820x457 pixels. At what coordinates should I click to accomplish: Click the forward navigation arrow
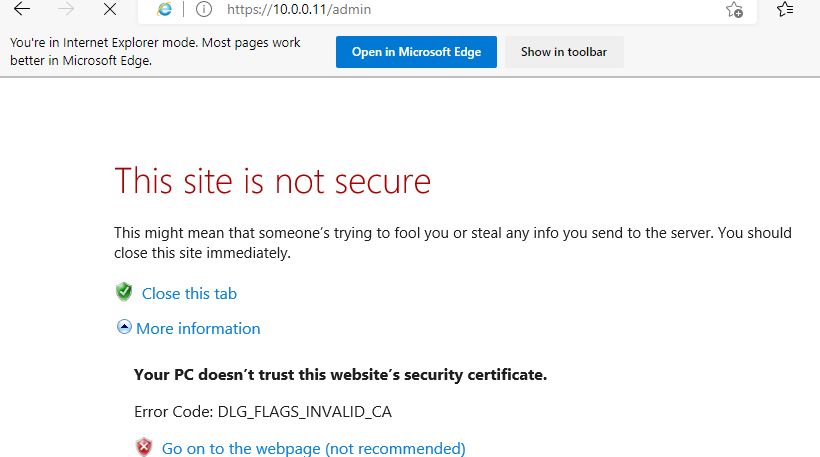coord(66,10)
